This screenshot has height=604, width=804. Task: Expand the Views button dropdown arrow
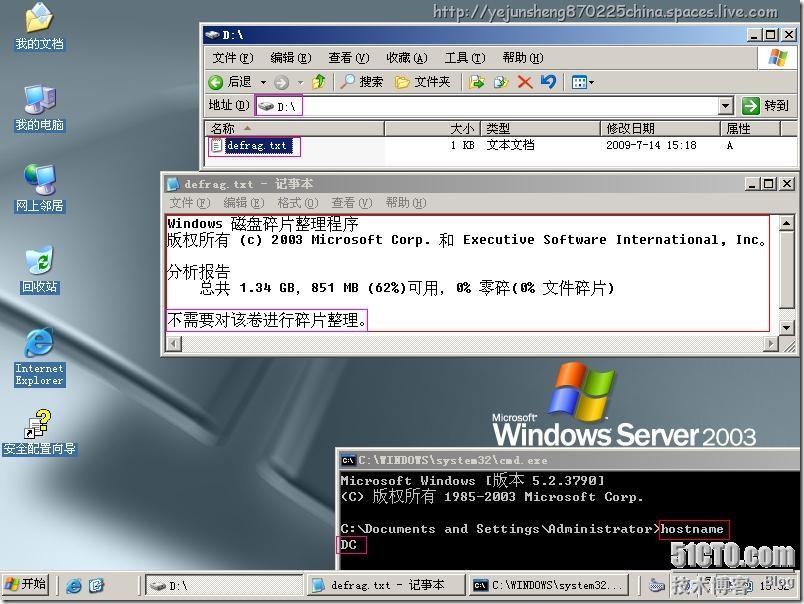pos(591,82)
